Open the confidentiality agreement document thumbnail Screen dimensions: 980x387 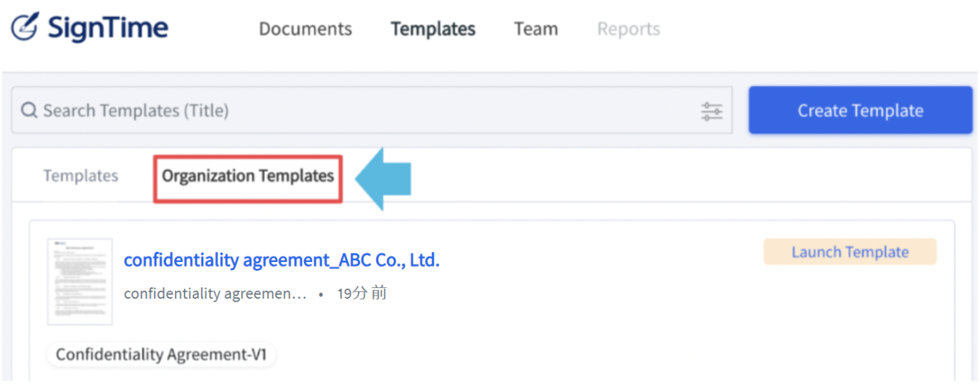pos(80,282)
